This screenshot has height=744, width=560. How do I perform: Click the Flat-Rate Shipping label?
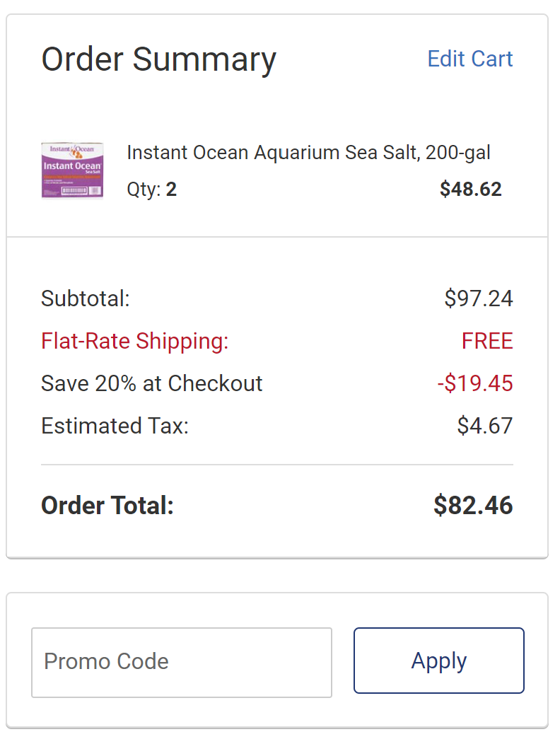coord(135,341)
